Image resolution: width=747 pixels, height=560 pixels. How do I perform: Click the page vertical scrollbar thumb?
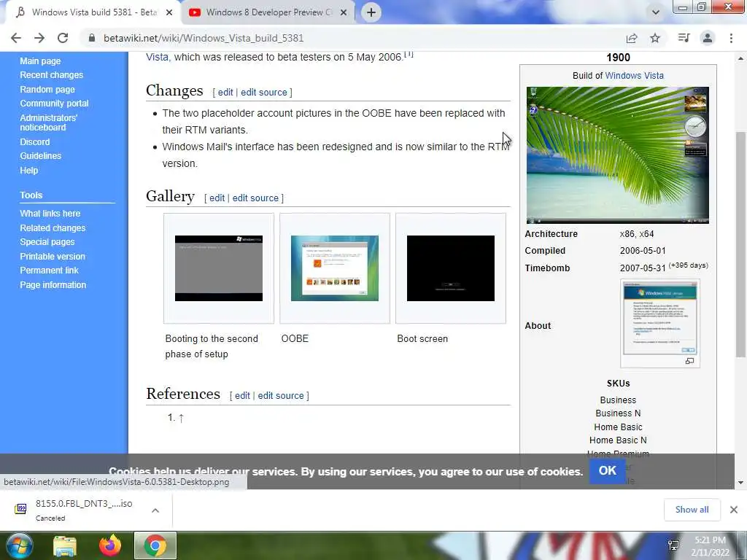[740, 244]
